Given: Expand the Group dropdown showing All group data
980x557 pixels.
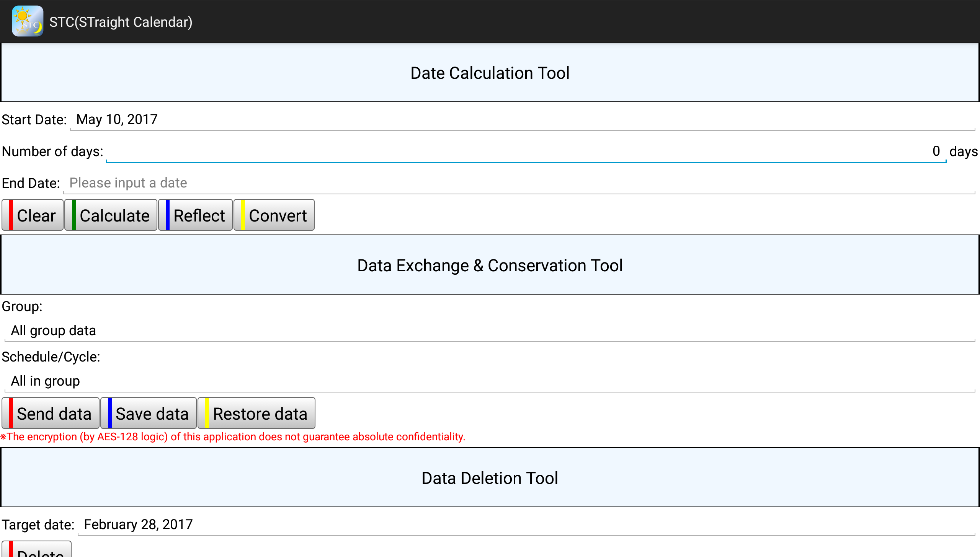Looking at the screenshot, I should [489, 331].
